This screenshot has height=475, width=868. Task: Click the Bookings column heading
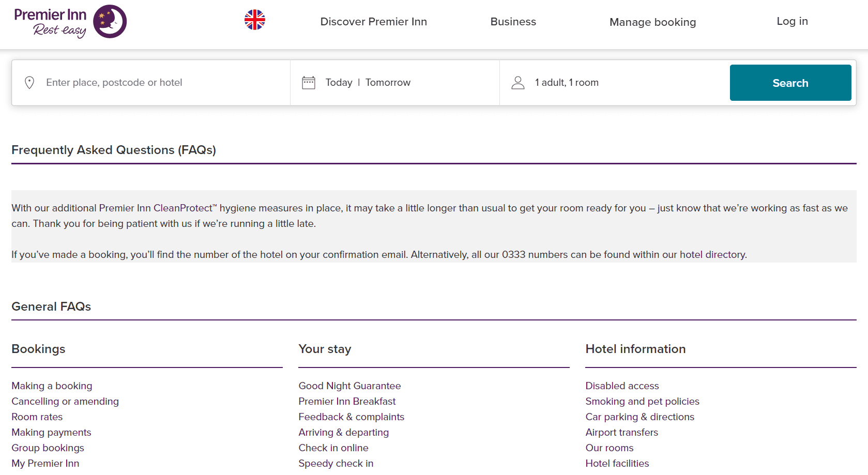coord(38,349)
